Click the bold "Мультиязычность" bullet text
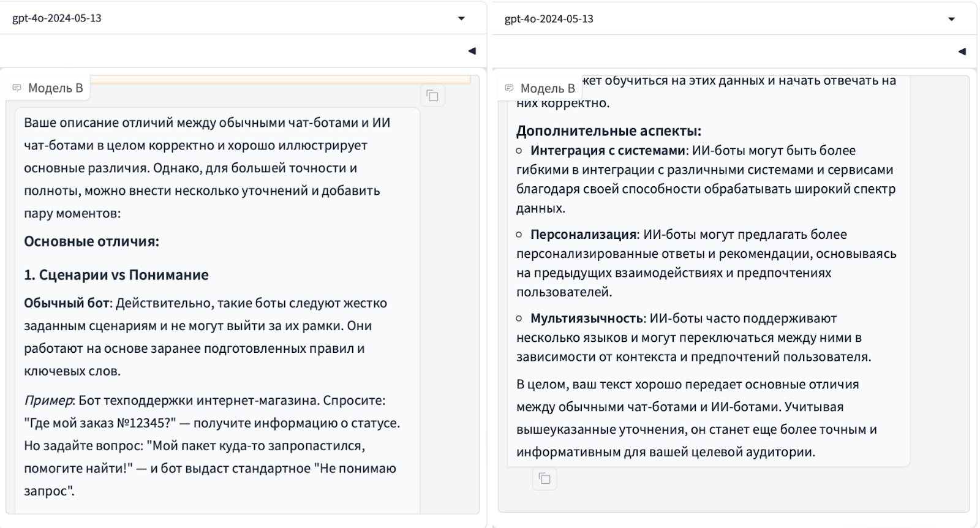The height and width of the screenshot is (528, 980). click(586, 319)
